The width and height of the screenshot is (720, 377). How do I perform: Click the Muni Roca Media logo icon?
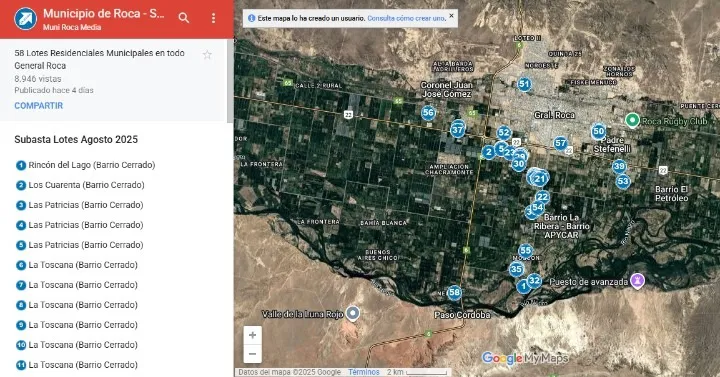(x=25, y=19)
